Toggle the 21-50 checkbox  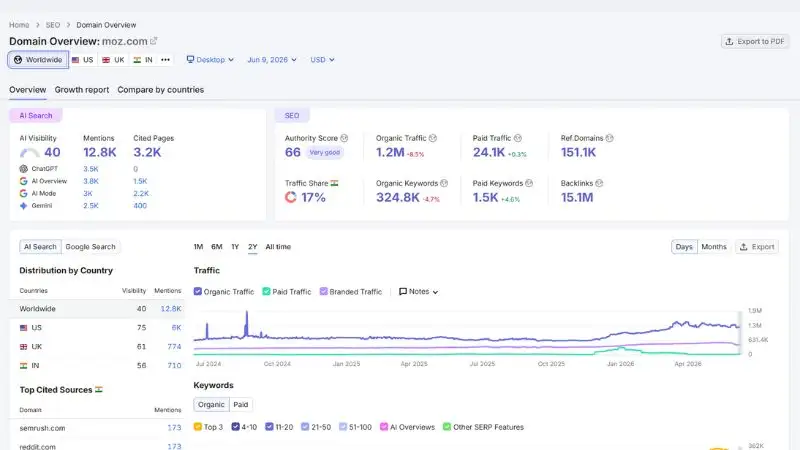(x=305, y=427)
